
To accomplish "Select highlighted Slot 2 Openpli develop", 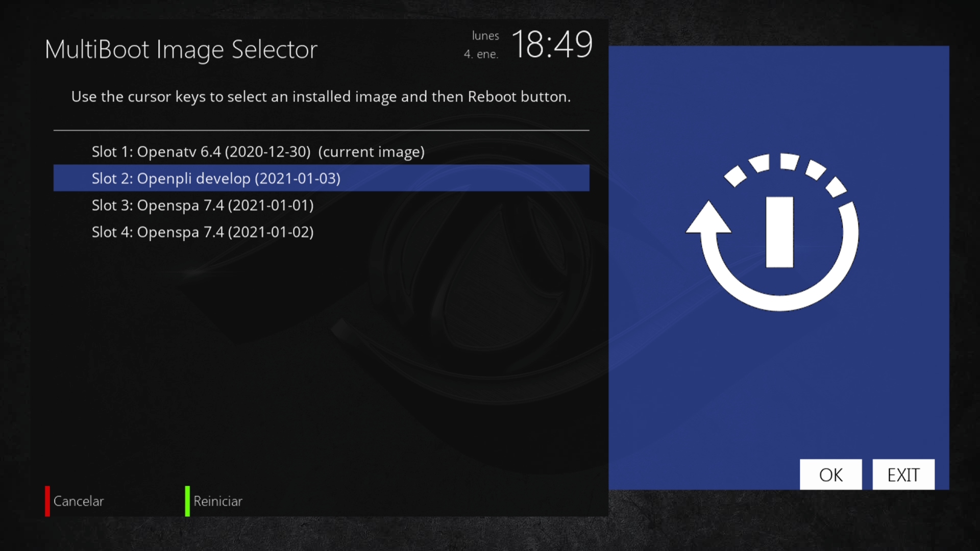I will [216, 178].
